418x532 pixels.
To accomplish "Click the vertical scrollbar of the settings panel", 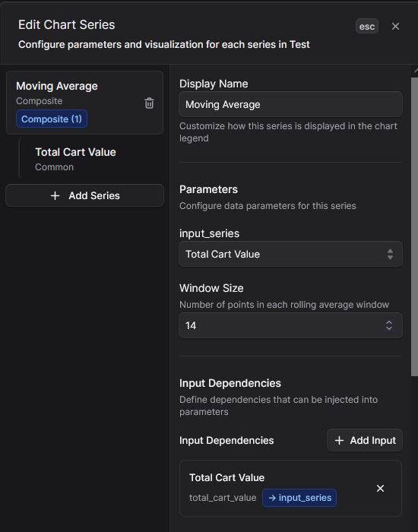I will [414, 226].
